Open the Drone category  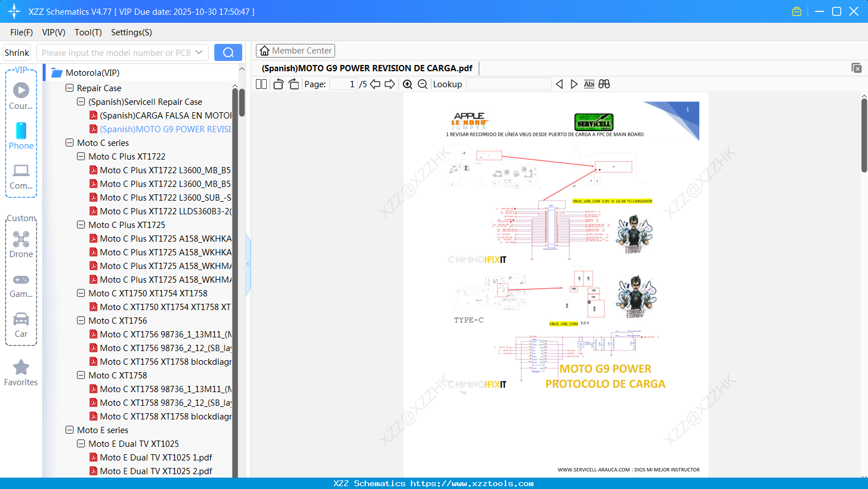[21, 244]
